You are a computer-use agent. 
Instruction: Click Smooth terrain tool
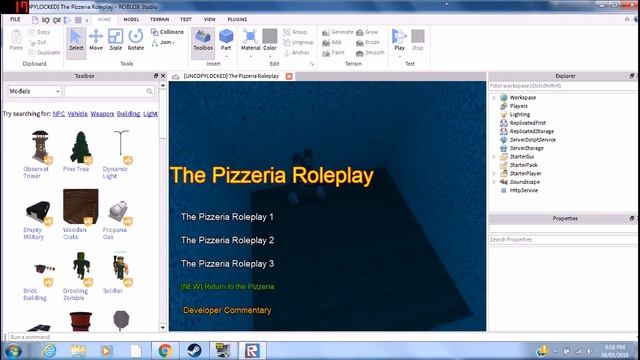pyautogui.click(x=370, y=53)
